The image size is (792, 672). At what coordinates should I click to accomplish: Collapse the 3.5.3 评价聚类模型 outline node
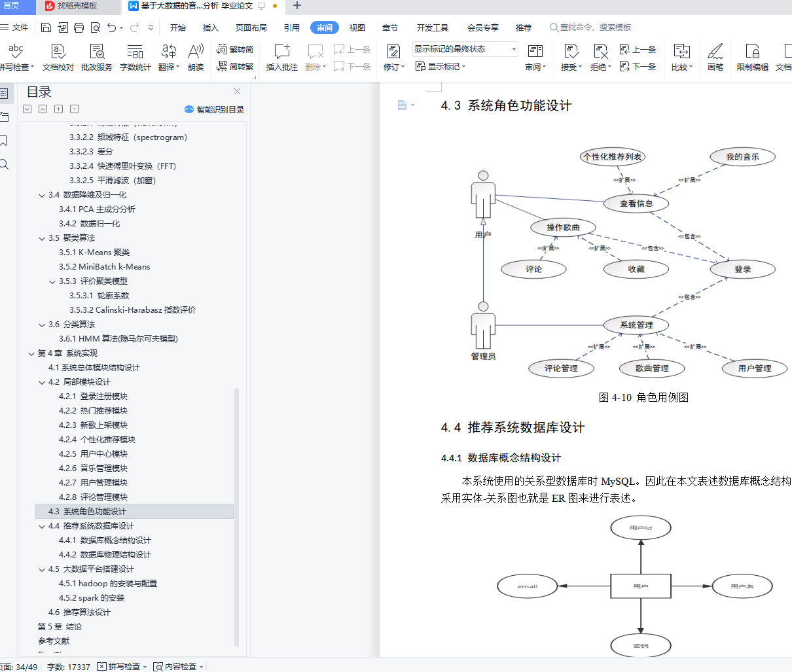coord(52,281)
